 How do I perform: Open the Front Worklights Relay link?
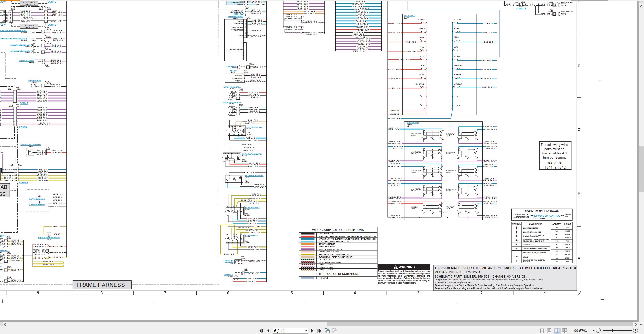point(232,87)
